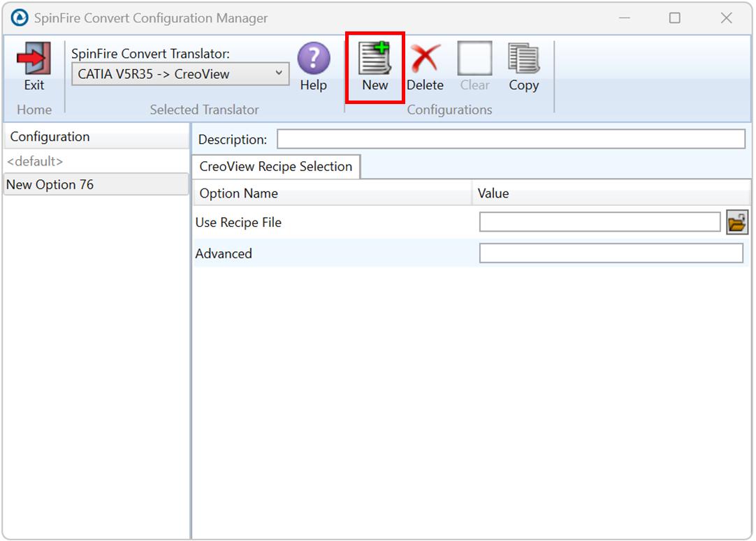Click the Use Recipe File value field
Viewport: 756px width, 541px height.
(599, 222)
